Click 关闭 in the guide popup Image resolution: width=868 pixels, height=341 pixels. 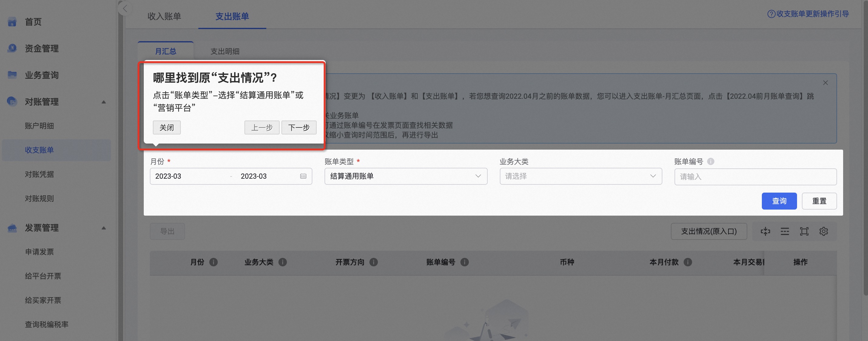tap(167, 127)
